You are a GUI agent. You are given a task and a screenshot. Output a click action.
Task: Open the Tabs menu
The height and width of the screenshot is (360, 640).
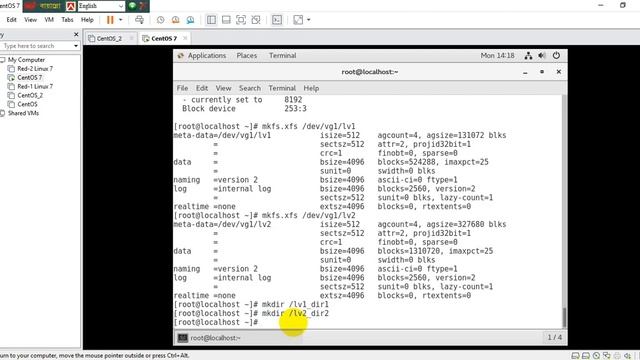pyautogui.click(x=67, y=20)
